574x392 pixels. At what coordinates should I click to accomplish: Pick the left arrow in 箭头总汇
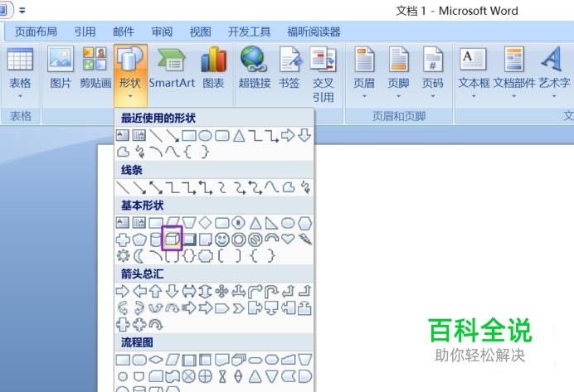[139, 291]
